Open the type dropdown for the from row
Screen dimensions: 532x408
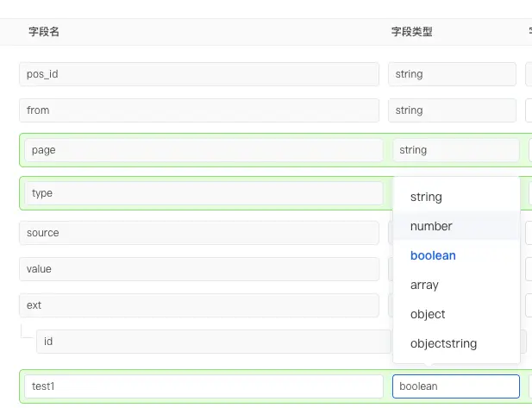454,110
